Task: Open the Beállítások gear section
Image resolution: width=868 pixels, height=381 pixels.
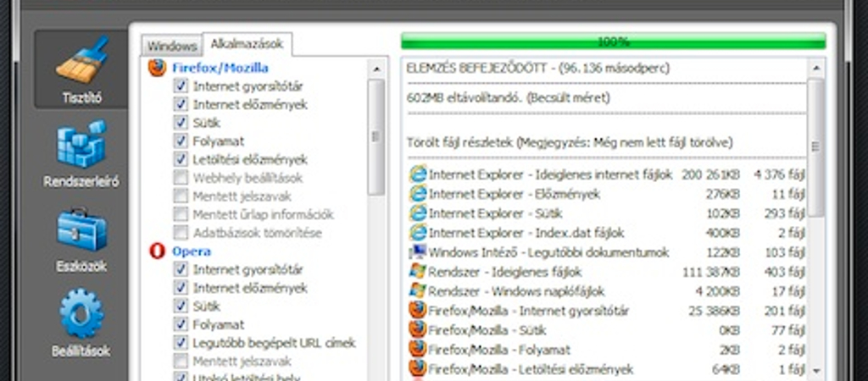Action: (81, 323)
